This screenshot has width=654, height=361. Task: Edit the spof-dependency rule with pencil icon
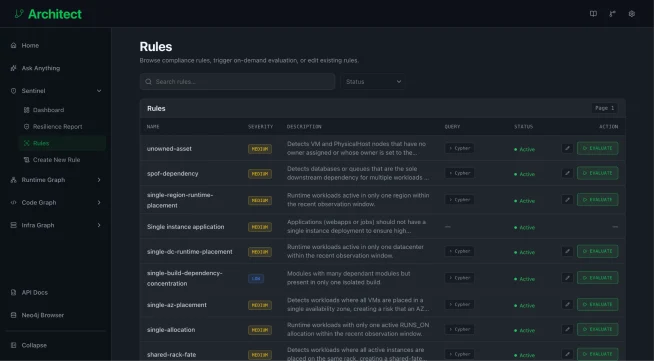(567, 173)
